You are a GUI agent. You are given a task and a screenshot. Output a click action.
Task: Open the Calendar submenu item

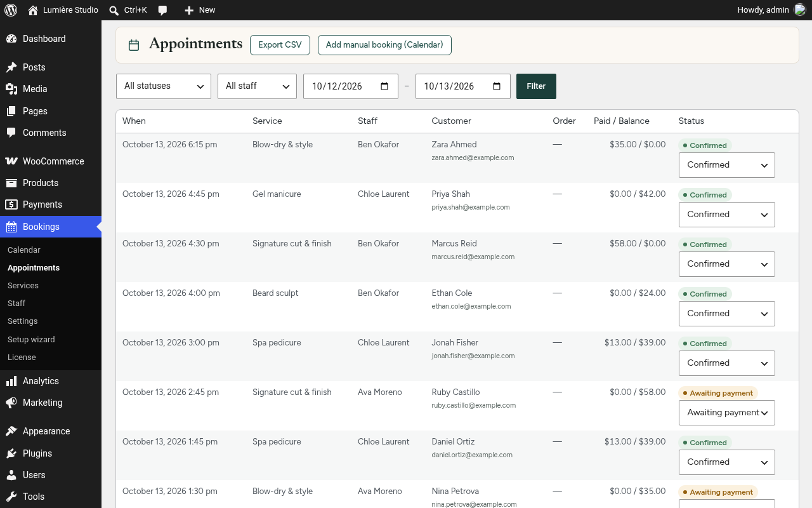pos(24,250)
